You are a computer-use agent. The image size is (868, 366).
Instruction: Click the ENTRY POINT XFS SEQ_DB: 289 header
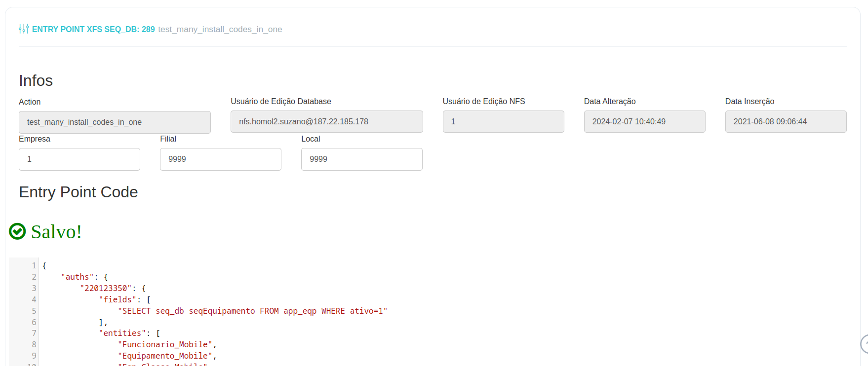click(x=93, y=30)
